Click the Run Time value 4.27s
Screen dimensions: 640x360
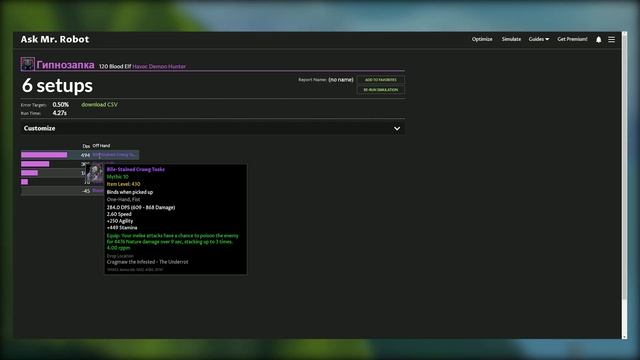point(60,113)
